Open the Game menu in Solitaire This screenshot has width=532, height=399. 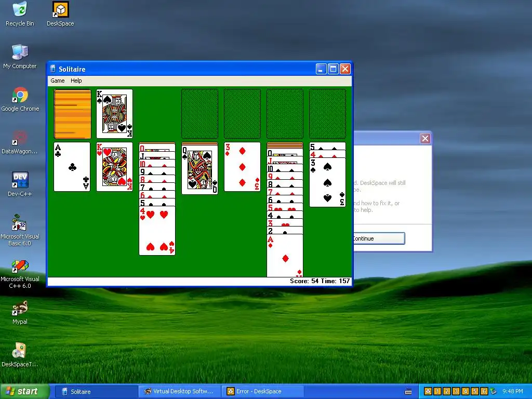(57, 81)
